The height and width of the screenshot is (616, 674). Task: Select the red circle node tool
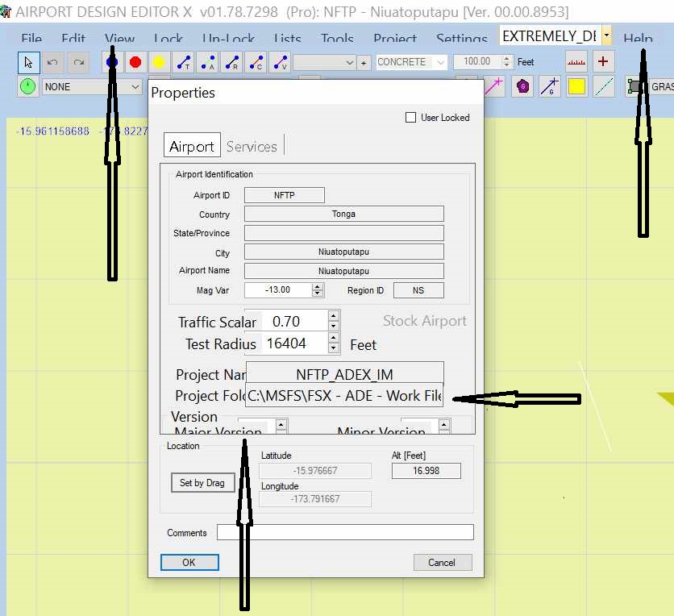[x=135, y=63]
